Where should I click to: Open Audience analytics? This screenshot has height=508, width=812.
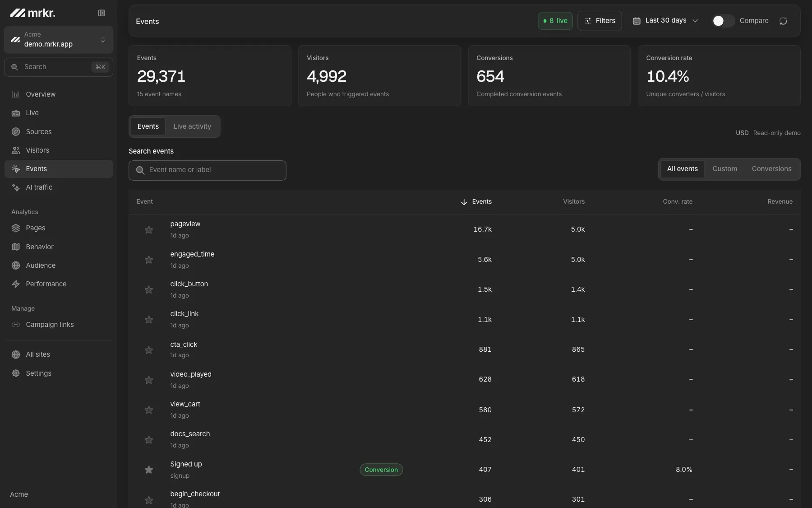point(59,266)
